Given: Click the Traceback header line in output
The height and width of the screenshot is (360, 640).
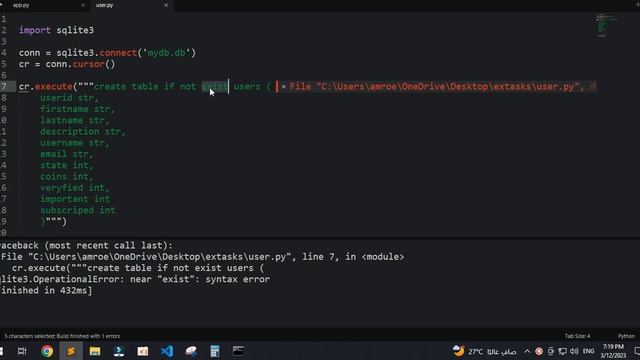Looking at the screenshot, I should (86, 246).
